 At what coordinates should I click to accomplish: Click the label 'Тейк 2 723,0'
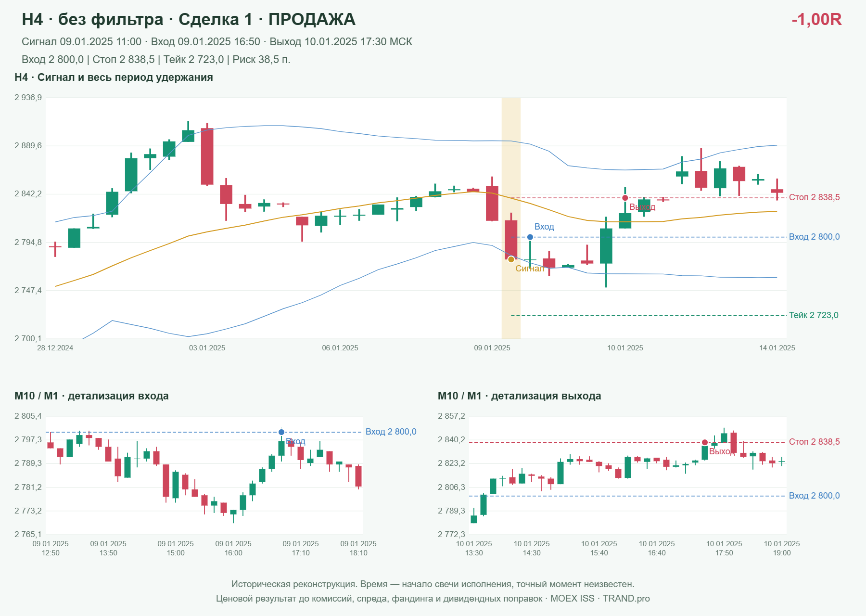click(814, 315)
